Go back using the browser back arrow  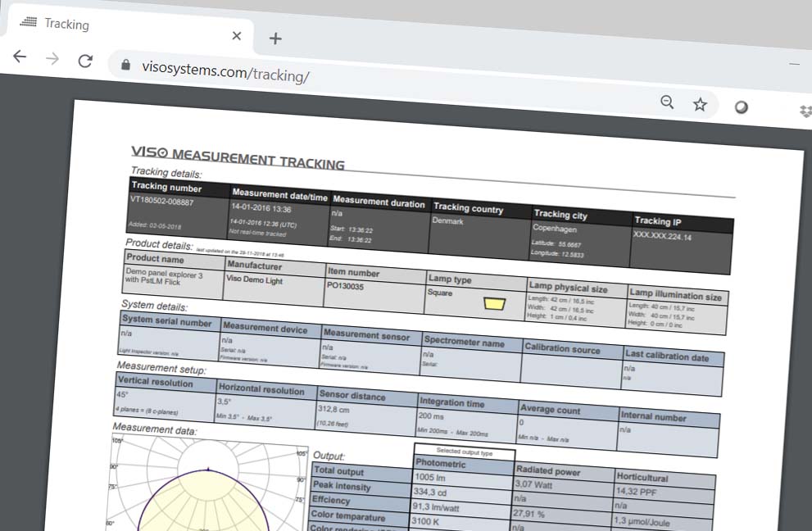coord(20,56)
